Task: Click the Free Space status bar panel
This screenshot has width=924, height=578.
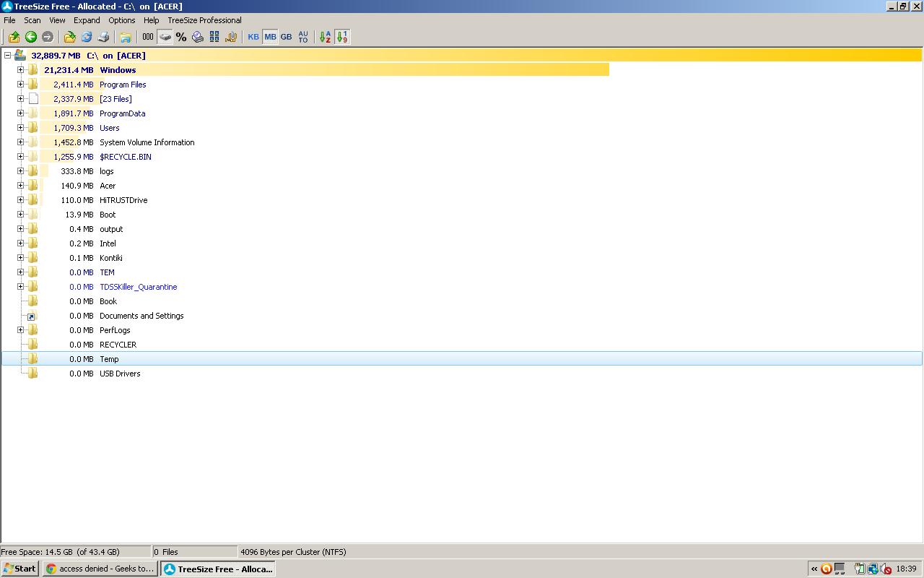Action: (76, 552)
